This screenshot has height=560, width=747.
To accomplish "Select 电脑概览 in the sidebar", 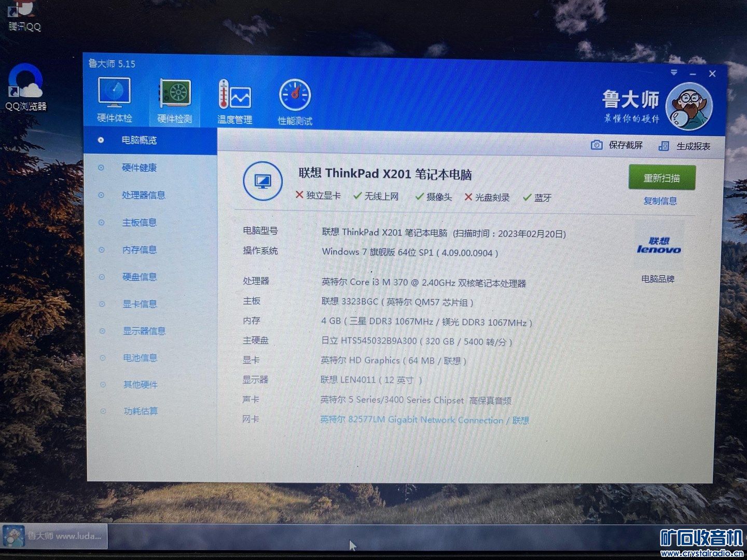I will (150, 141).
